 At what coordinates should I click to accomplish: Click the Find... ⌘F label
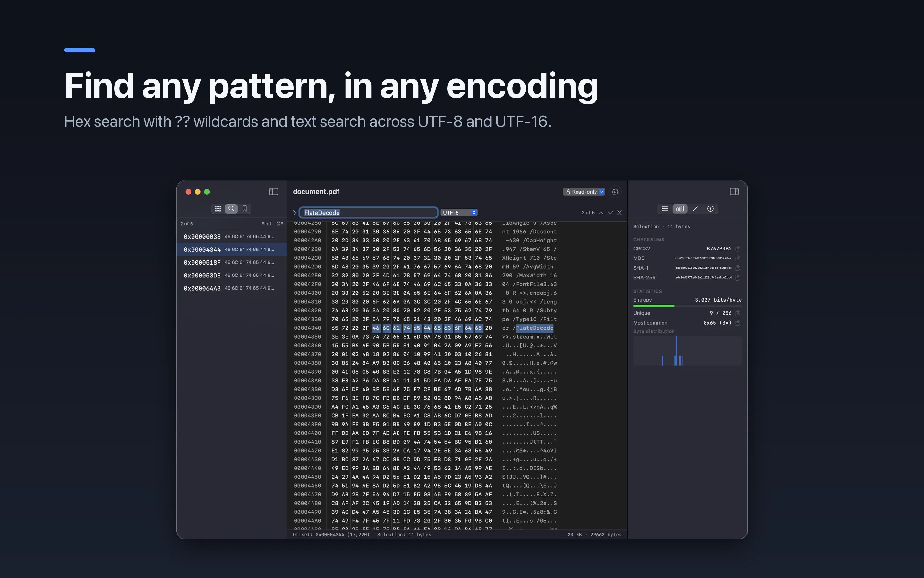[x=272, y=223]
